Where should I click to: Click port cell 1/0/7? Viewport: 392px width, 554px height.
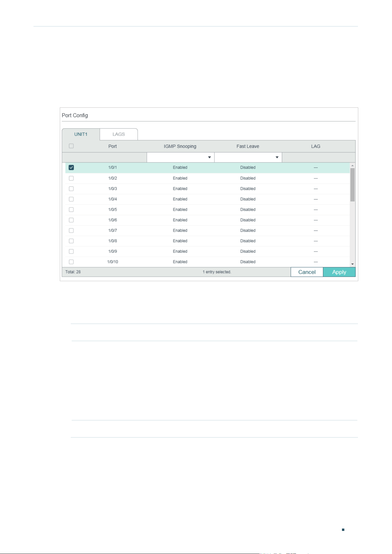pos(113,231)
